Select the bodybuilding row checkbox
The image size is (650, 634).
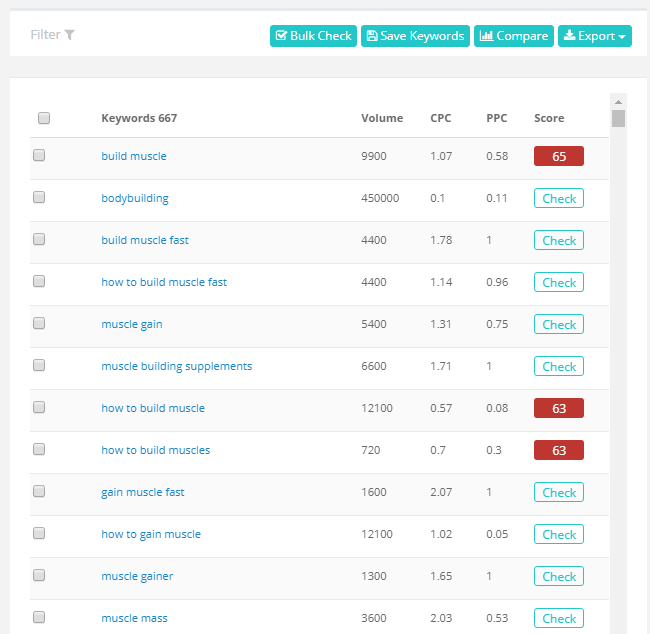pos(39,198)
